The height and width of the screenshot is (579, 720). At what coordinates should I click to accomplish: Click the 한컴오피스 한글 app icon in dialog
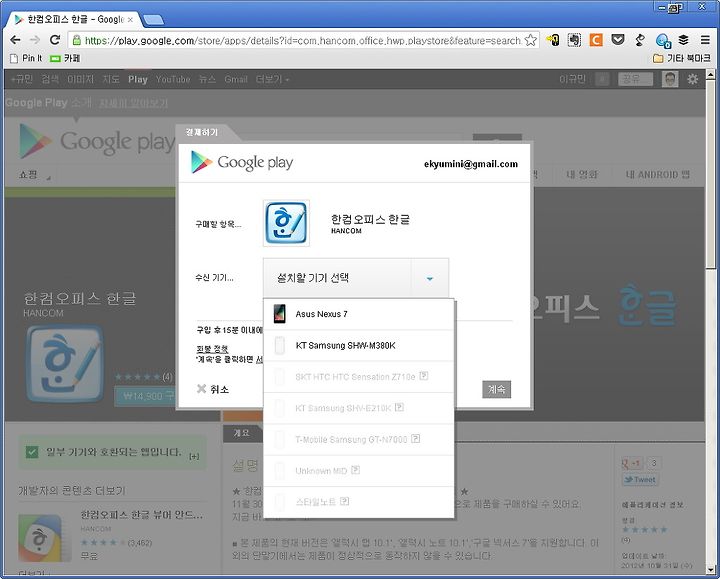pos(286,223)
